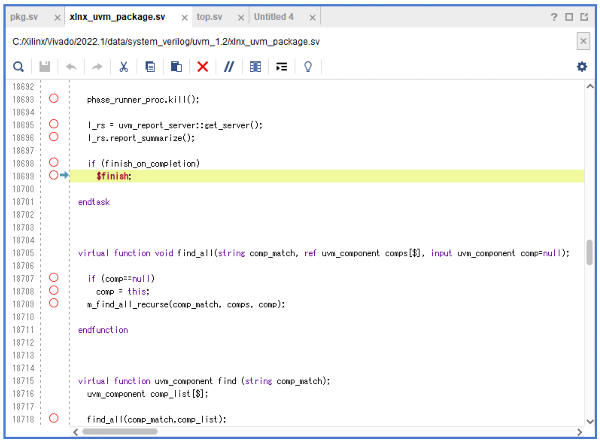Switch to the top.sv tab
This screenshot has width=600, height=442.
click(209, 17)
